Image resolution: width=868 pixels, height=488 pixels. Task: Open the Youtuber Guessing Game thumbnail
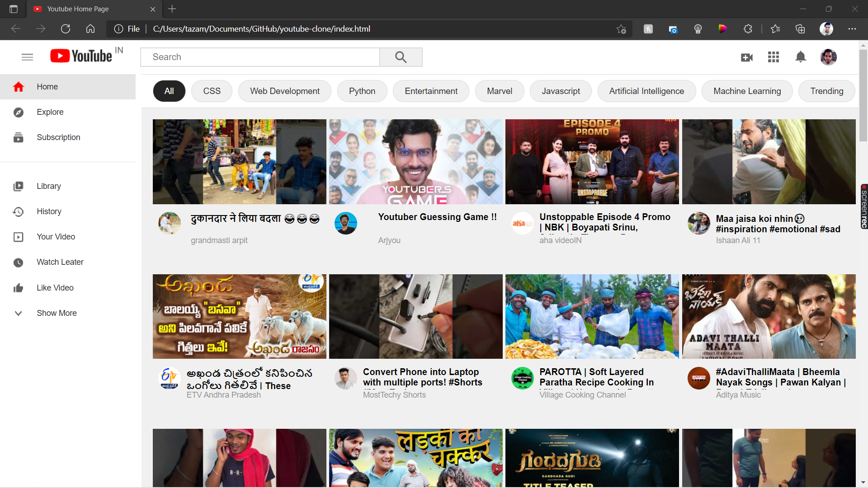tap(415, 161)
